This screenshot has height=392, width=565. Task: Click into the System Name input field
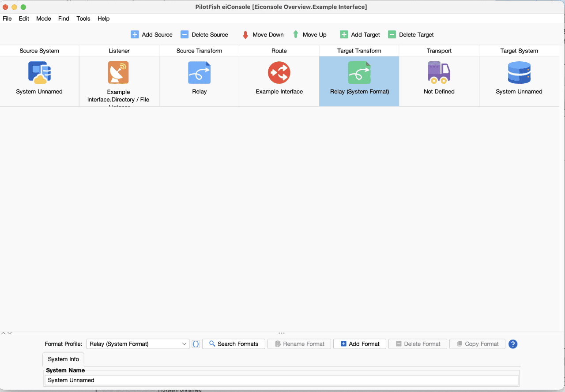pyautogui.click(x=282, y=380)
